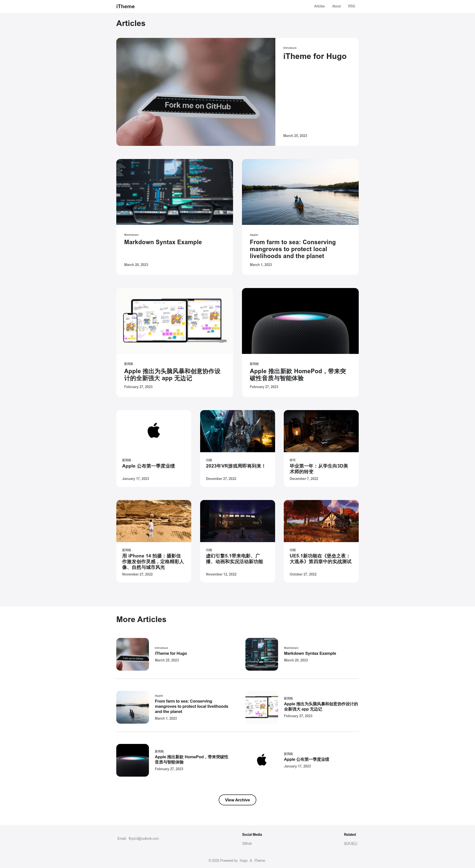Open 'Apple 公布第一季度业绩' card title

click(148, 466)
